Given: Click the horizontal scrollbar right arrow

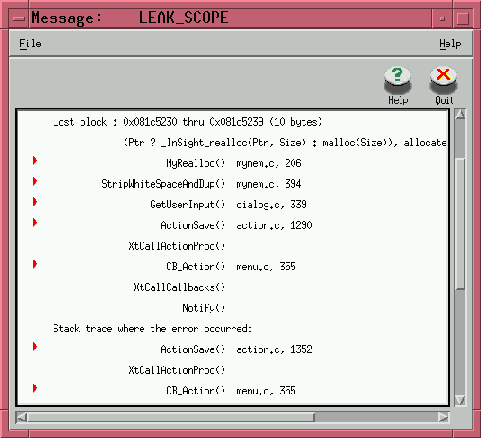Looking at the screenshot, I should [x=443, y=417].
